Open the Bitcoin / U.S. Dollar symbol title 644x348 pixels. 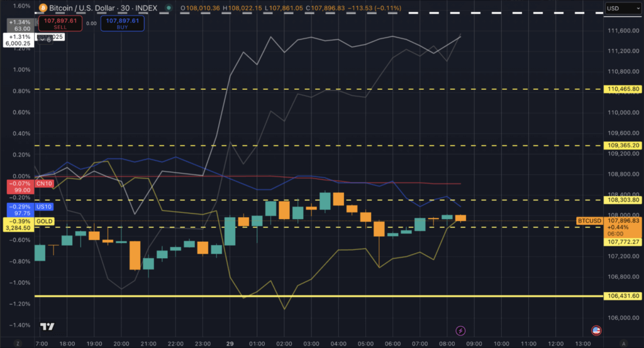point(103,8)
